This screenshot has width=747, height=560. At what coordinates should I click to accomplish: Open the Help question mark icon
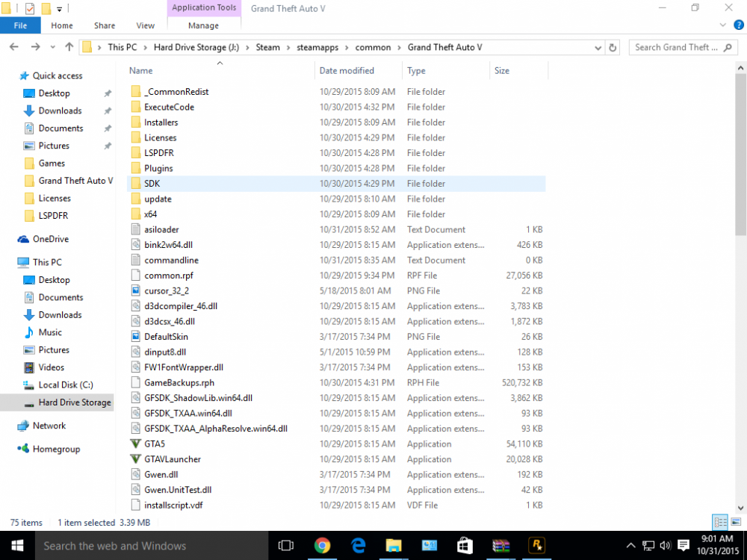pyautogui.click(x=739, y=25)
